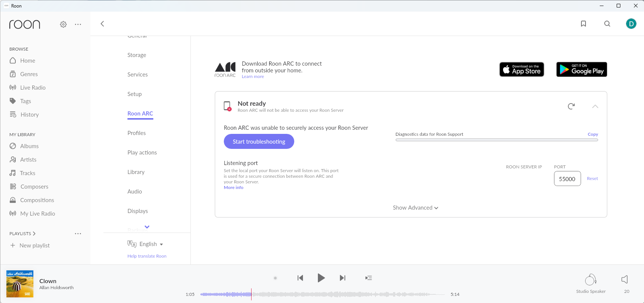Screen dimensions: 644x303
Task: Open Live Radio in Browse section
Action: [27, 88]
